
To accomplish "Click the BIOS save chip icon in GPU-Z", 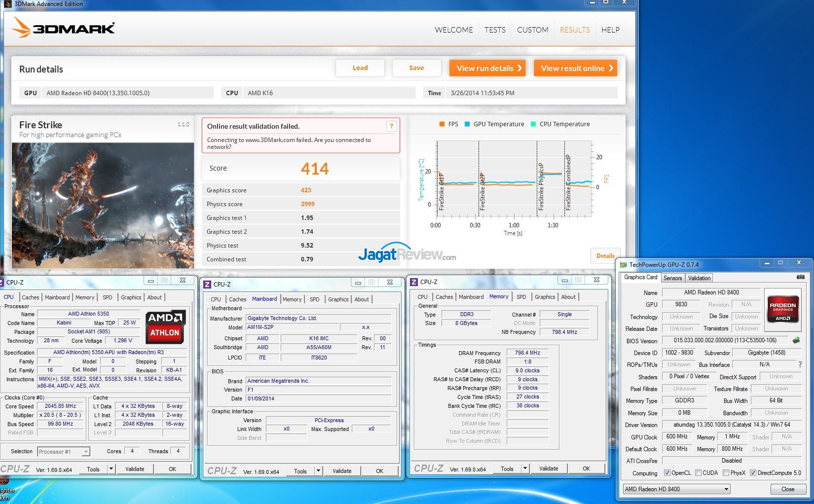I will (796, 340).
